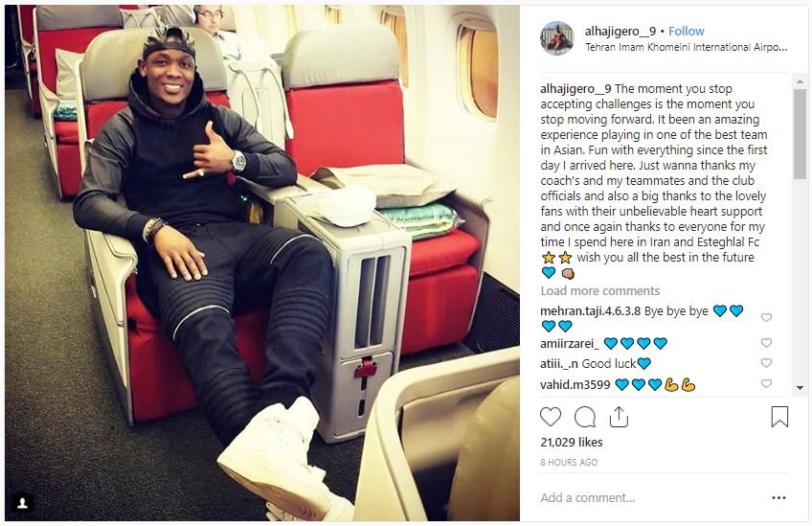View the 21,029 likes list
Viewport: 812px width, 526px height.
(572, 442)
